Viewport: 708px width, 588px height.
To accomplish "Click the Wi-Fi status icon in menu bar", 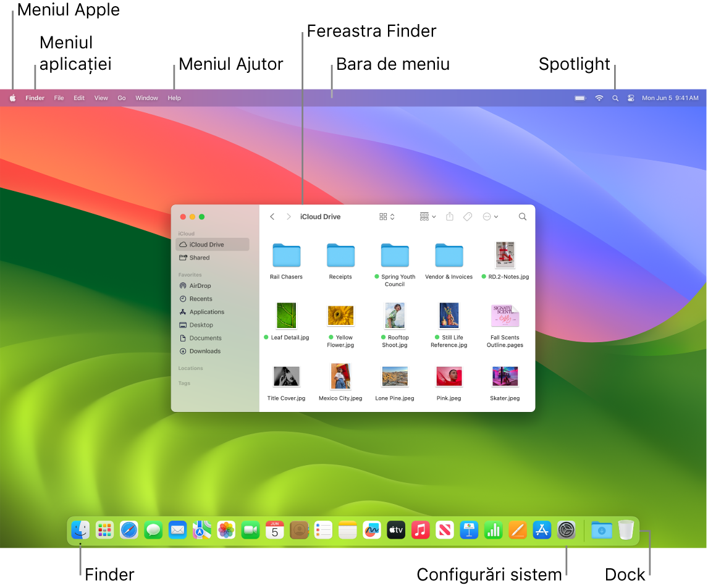I will point(599,98).
